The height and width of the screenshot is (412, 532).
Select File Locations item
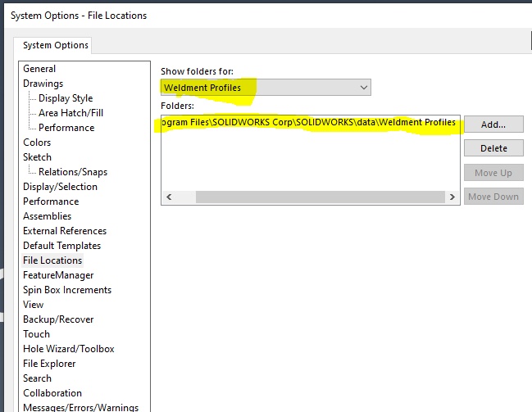(x=52, y=260)
